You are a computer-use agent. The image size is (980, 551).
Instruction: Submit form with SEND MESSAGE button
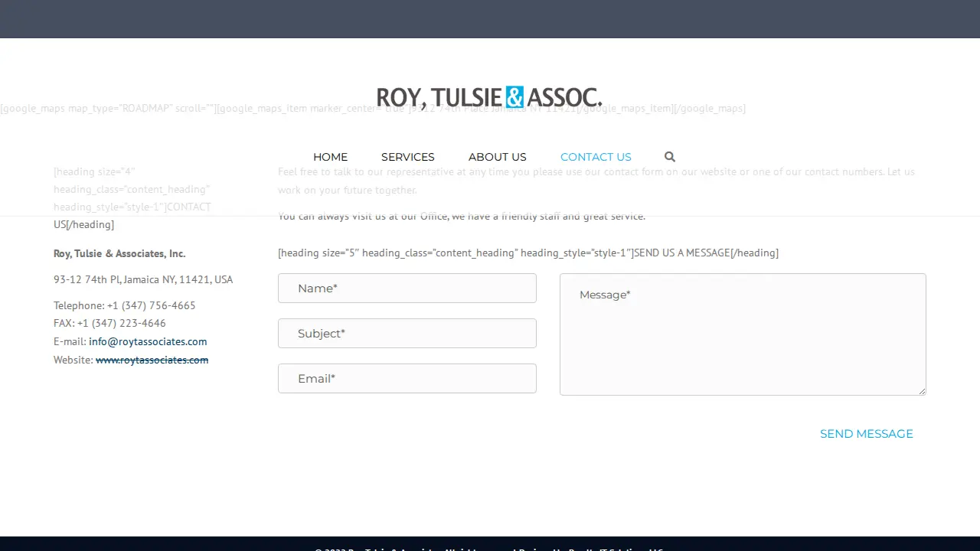(x=867, y=434)
